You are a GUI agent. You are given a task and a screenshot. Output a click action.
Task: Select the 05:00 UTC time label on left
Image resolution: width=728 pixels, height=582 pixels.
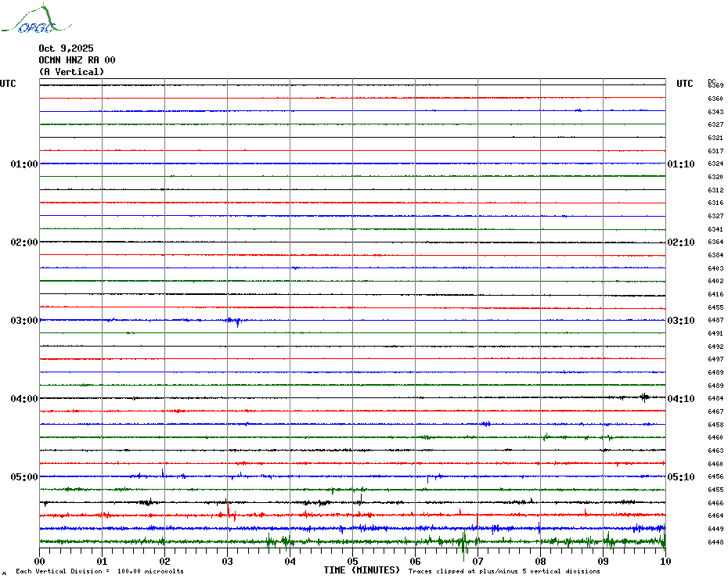(x=24, y=477)
